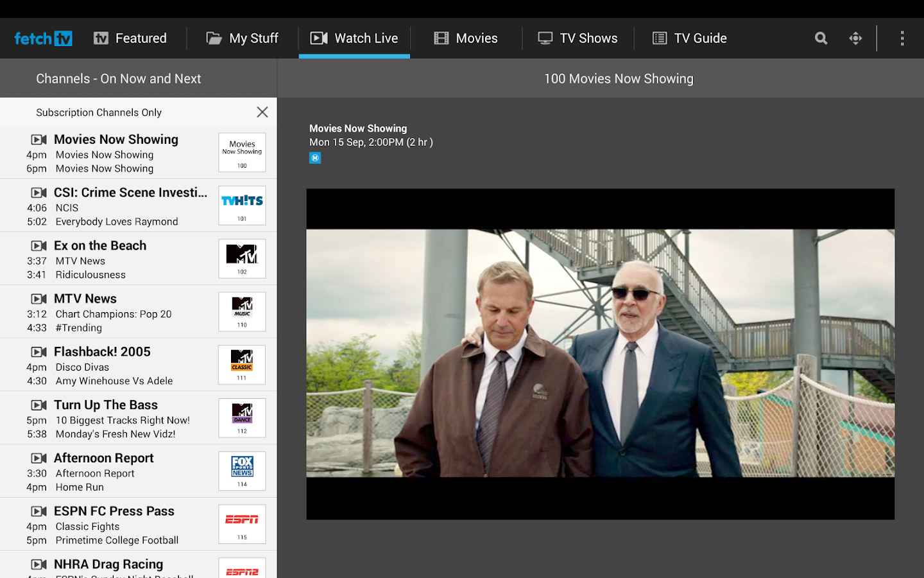Select the Watch Live tab
The width and height of the screenshot is (924, 578).
[354, 38]
